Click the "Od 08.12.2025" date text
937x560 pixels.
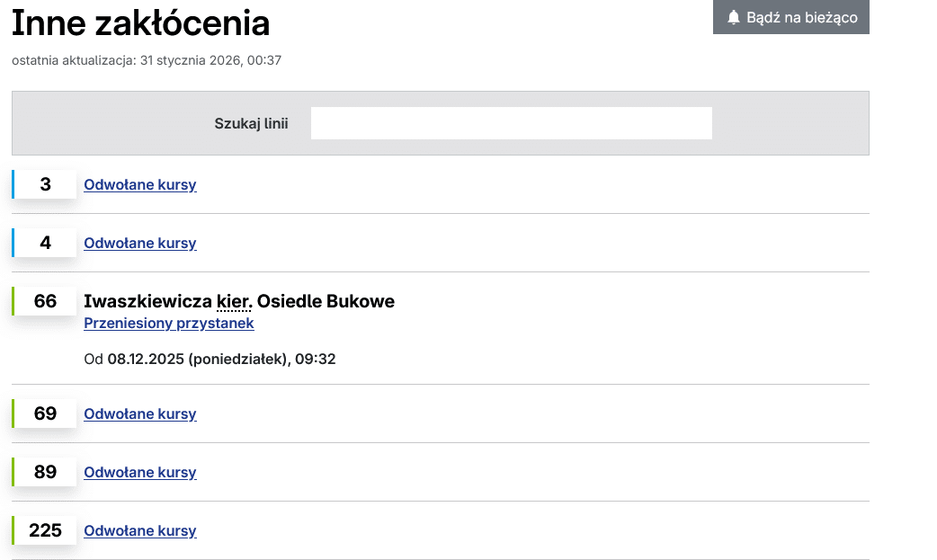pos(210,360)
